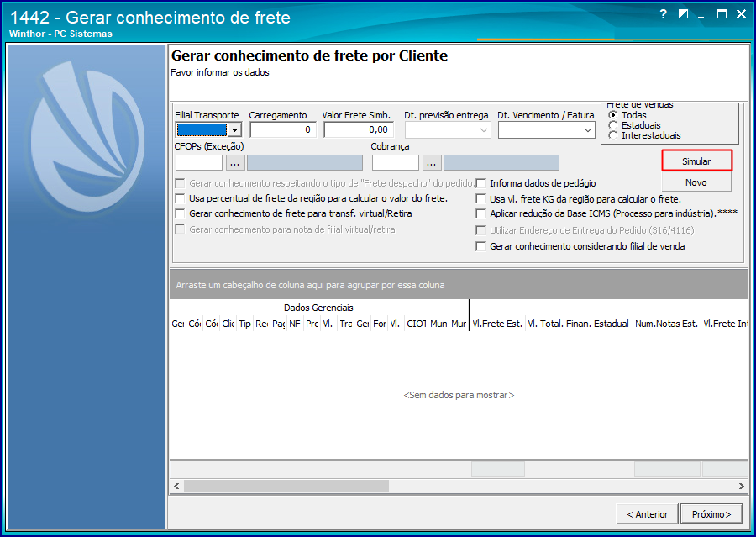Click the horizontal scrollbar thumb
Image resolution: width=756 pixels, height=537 pixels.
pyautogui.click(x=286, y=487)
